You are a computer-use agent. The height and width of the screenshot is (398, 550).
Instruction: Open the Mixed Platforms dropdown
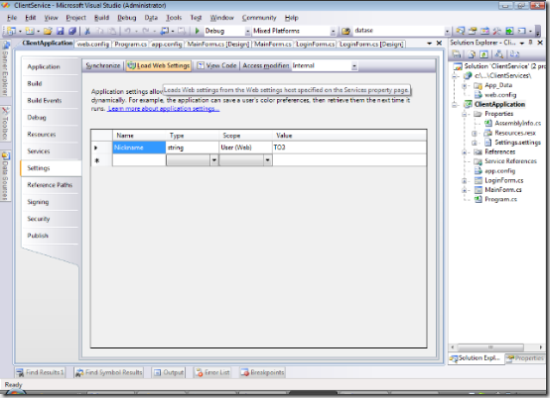[x=333, y=32]
